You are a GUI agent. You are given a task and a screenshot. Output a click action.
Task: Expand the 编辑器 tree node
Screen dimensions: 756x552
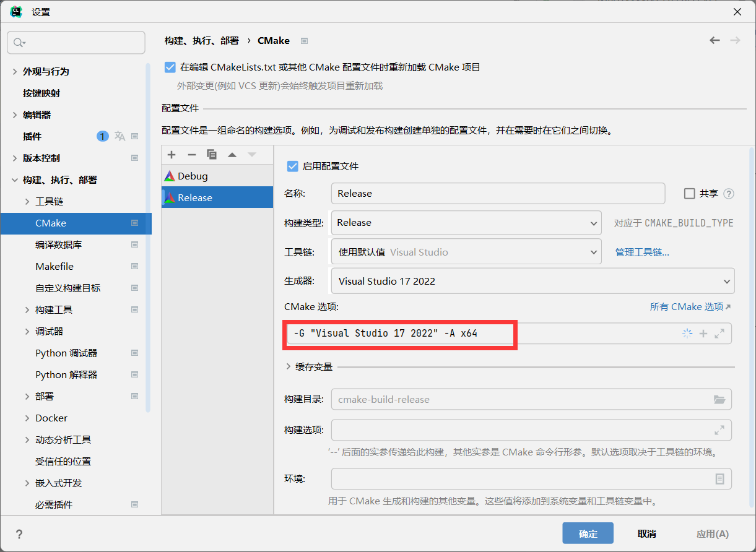tap(15, 115)
